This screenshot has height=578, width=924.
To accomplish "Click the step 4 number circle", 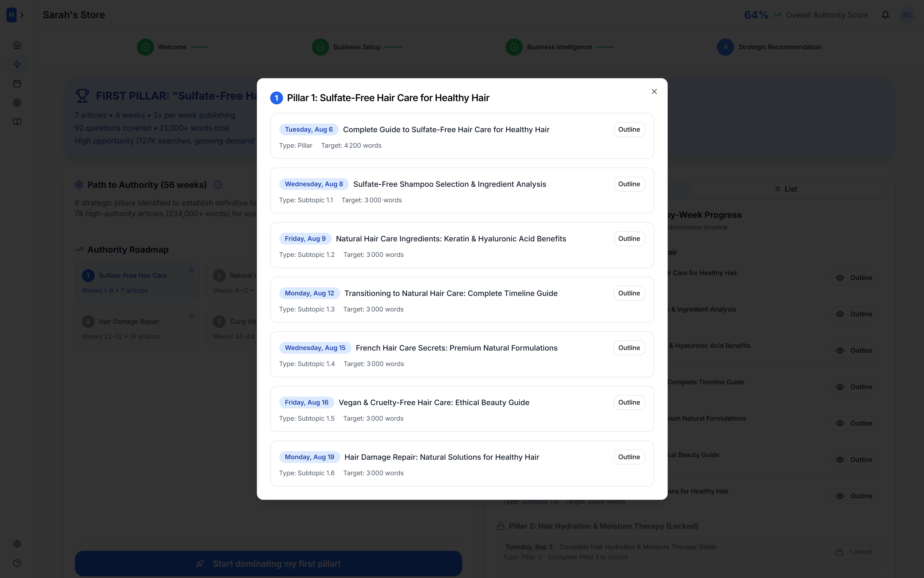I will pos(725,47).
